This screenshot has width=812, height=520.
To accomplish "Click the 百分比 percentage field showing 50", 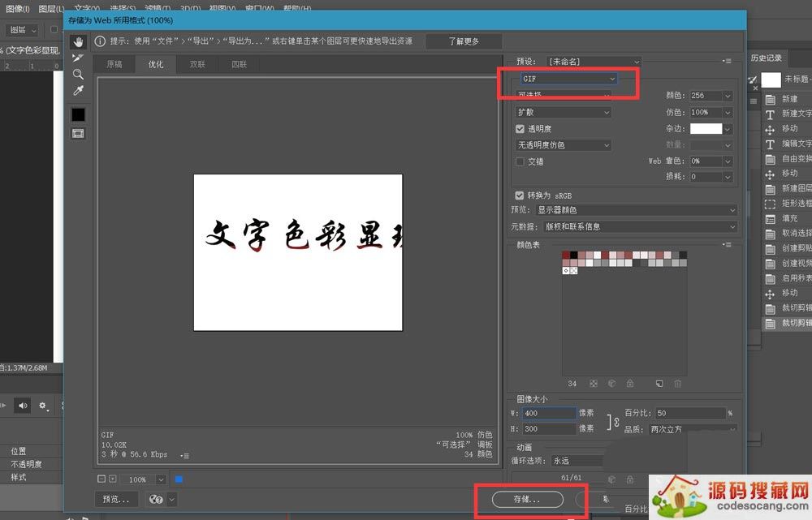I will (690, 412).
